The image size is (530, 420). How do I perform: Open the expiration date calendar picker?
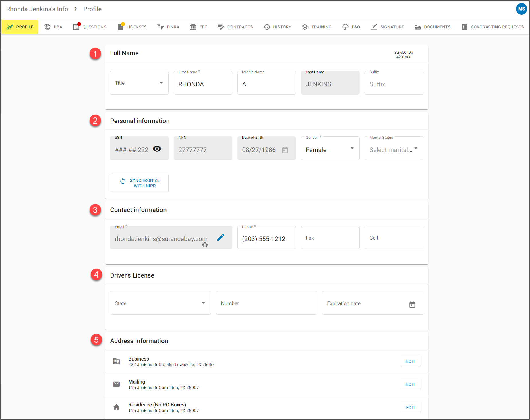tap(412, 305)
